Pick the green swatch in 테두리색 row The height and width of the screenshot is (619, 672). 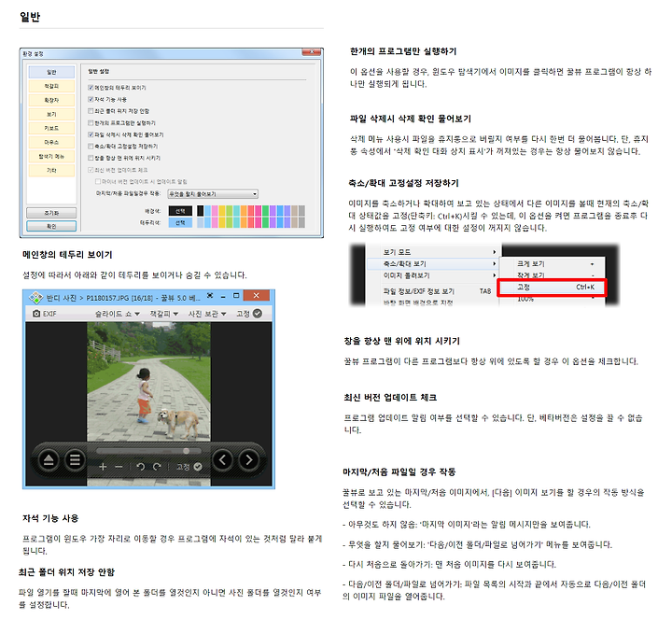[265, 222]
